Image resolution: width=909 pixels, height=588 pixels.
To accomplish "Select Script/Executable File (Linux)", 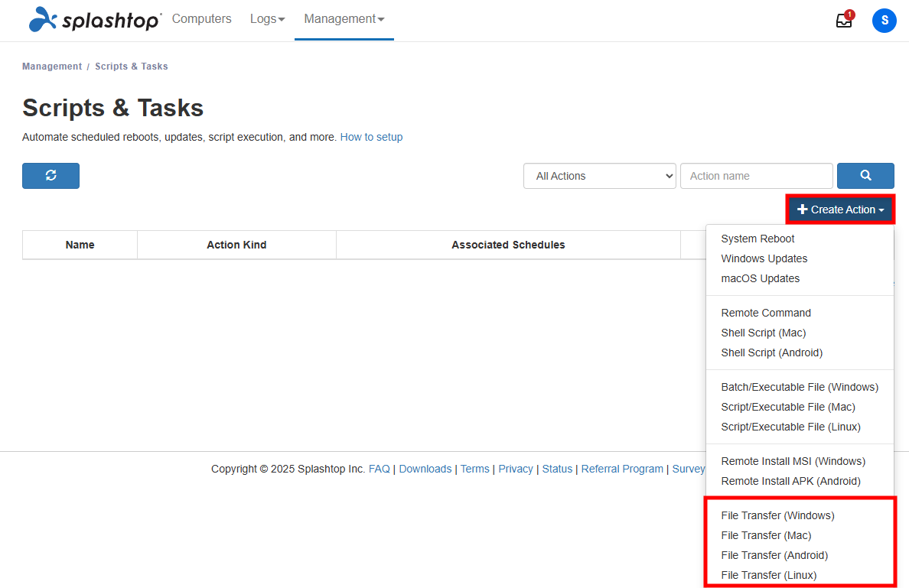I will (x=790, y=427).
